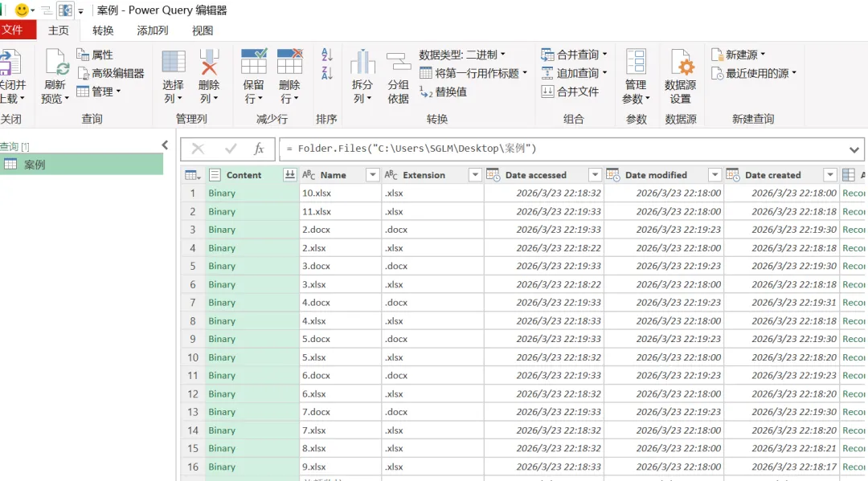868x481 pixels.
Task: Open the New Source (新建源) dropdown
Action: coord(739,55)
